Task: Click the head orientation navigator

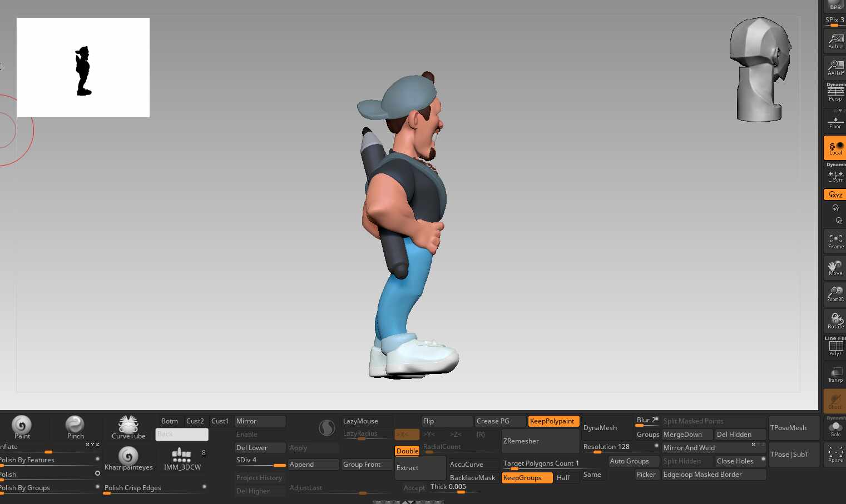Action: click(760, 69)
